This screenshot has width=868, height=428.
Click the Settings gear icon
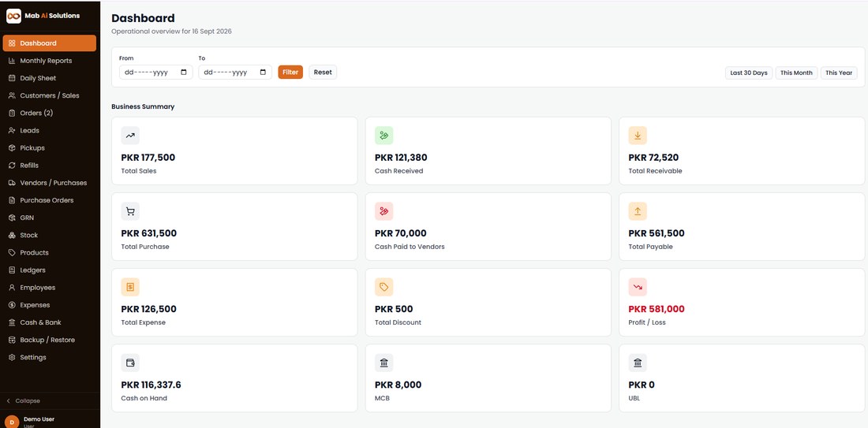pos(12,358)
